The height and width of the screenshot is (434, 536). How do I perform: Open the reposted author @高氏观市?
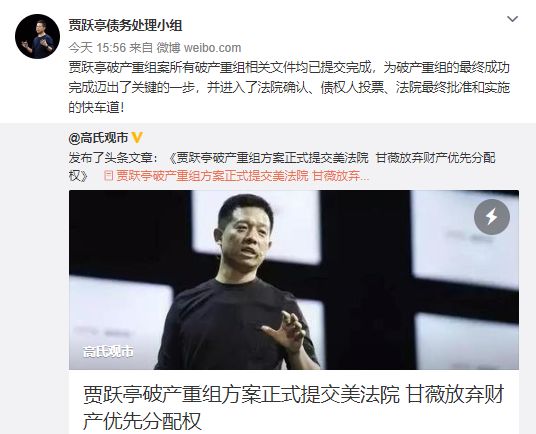click(x=98, y=138)
